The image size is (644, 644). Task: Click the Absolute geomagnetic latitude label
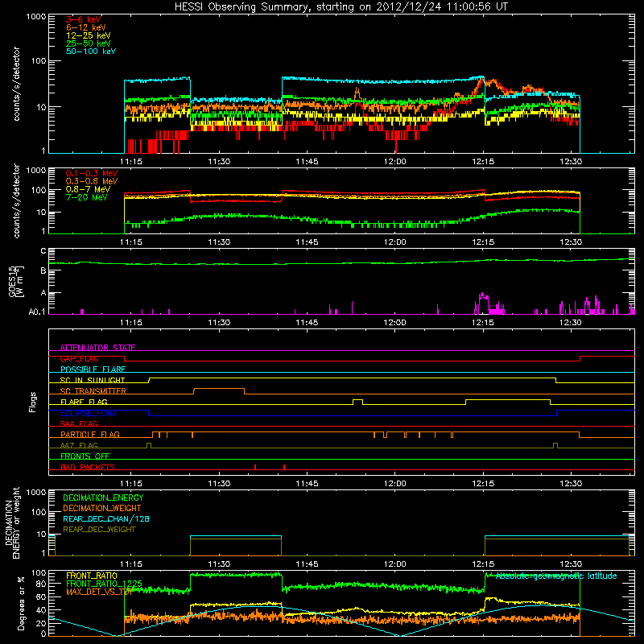[x=556, y=576]
